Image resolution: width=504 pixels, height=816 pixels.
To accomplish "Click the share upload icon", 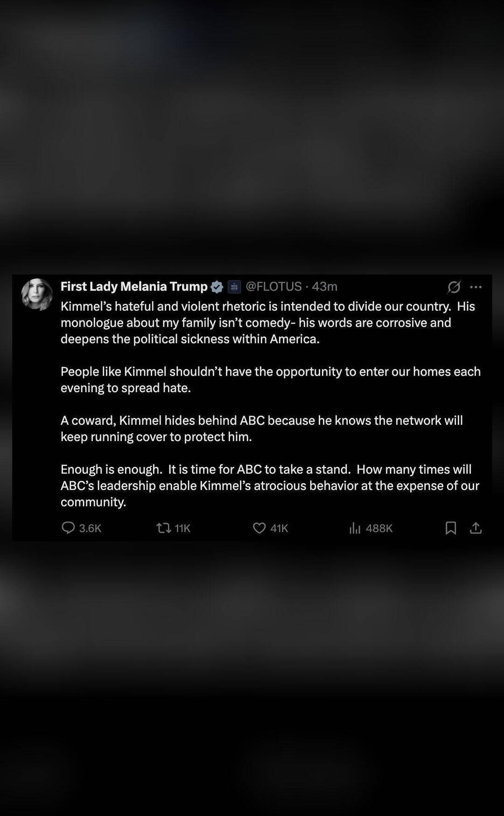I will [x=476, y=528].
